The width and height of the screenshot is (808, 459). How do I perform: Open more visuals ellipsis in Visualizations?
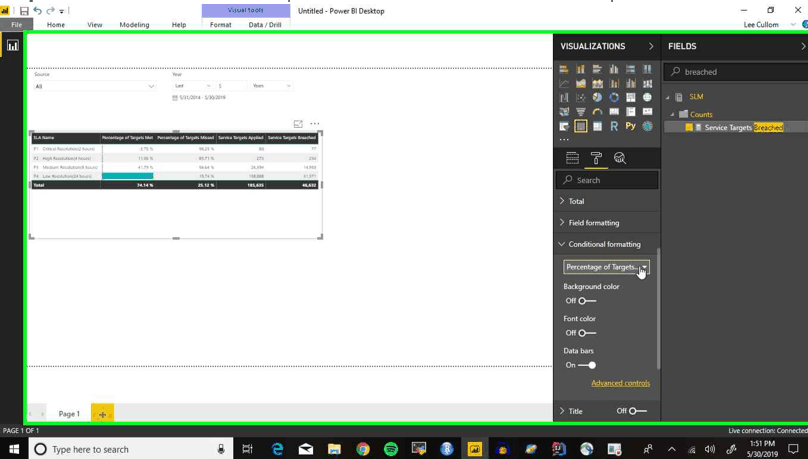564,140
